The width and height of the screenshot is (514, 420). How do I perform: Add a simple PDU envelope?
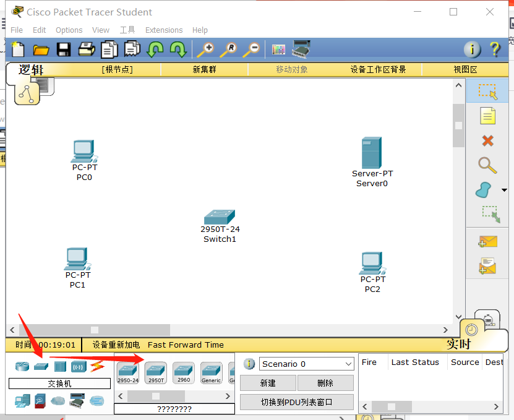pyautogui.click(x=488, y=242)
